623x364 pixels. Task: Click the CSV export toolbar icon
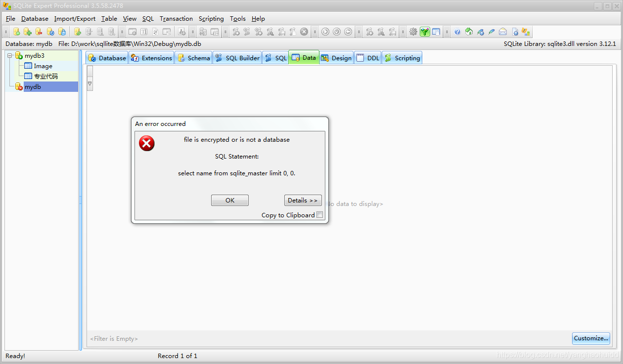tap(215, 32)
